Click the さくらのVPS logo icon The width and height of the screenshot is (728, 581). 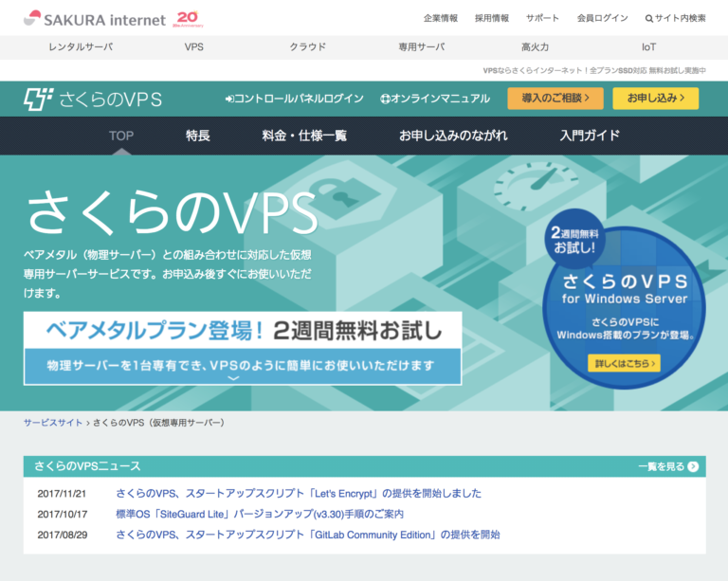pyautogui.click(x=39, y=98)
